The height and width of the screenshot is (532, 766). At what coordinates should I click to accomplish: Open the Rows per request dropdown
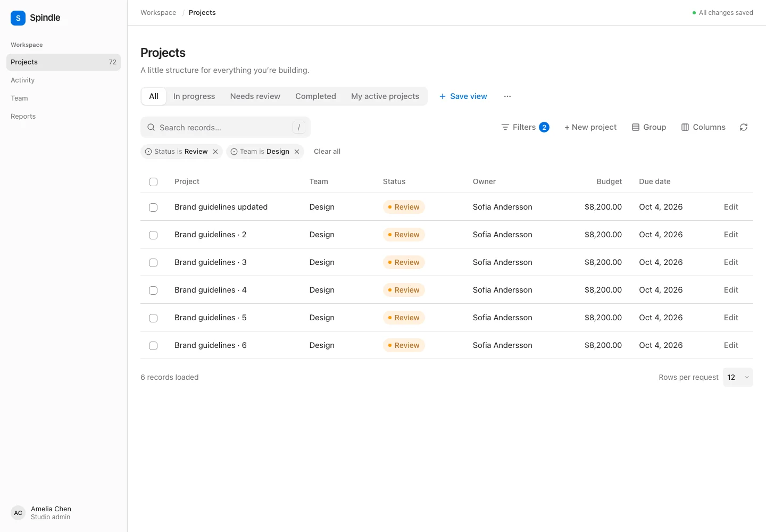[738, 377]
